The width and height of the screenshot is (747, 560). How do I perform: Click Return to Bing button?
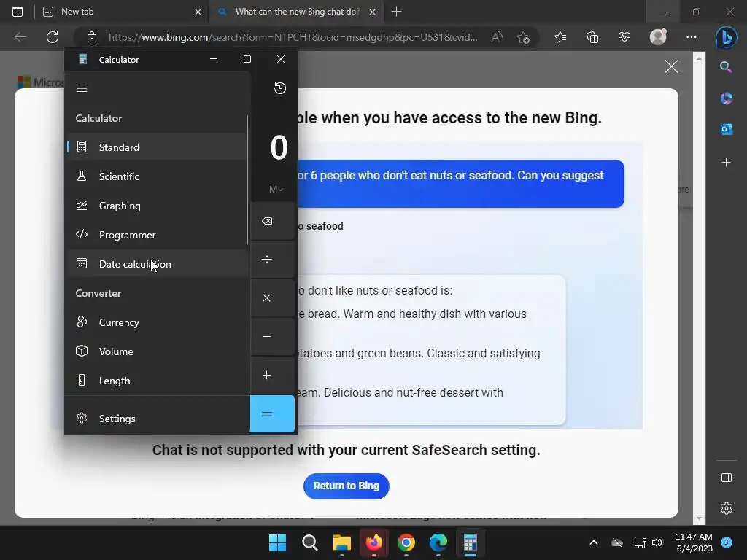[347, 486]
